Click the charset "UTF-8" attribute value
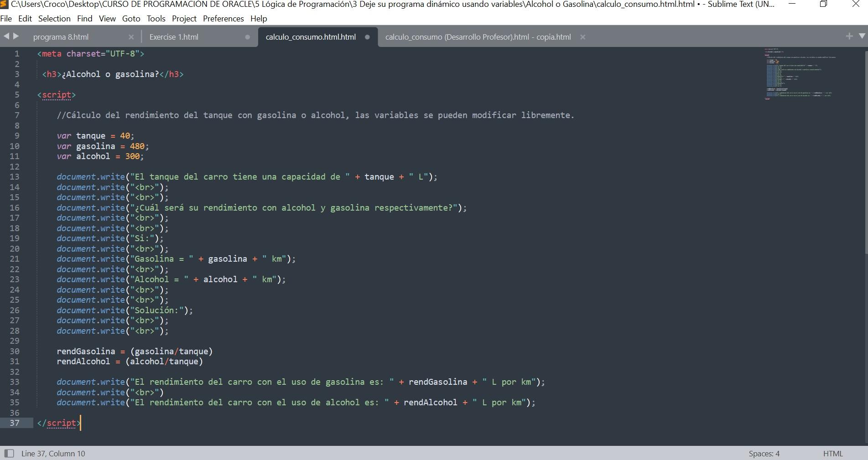The width and height of the screenshot is (868, 460). pyautogui.click(x=123, y=54)
